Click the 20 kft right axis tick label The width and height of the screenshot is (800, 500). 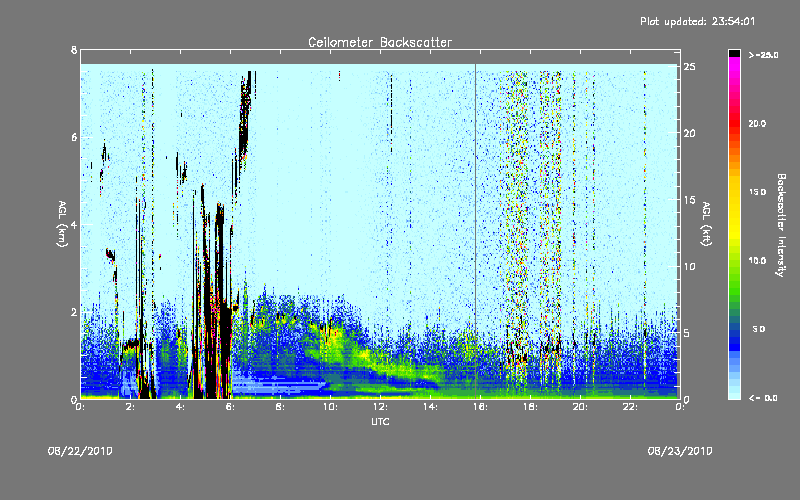689,133
